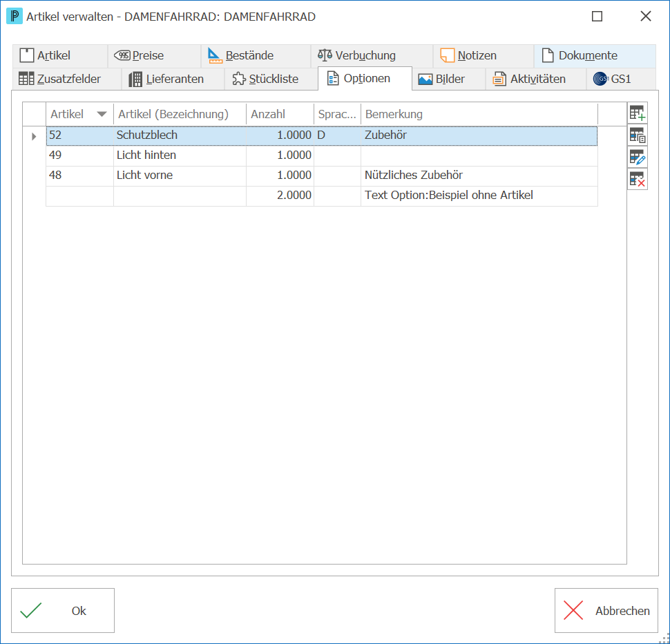Duplicate the selected option row

pos(637,135)
